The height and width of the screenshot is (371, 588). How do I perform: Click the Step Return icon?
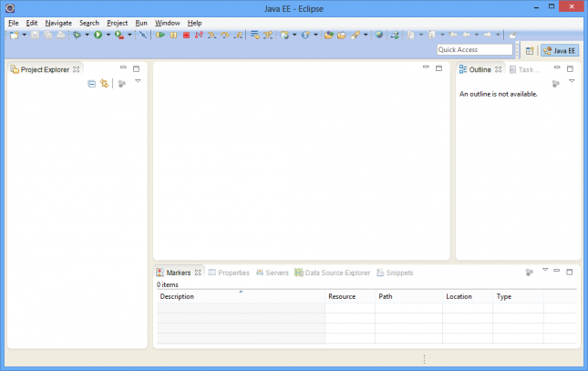coord(238,36)
